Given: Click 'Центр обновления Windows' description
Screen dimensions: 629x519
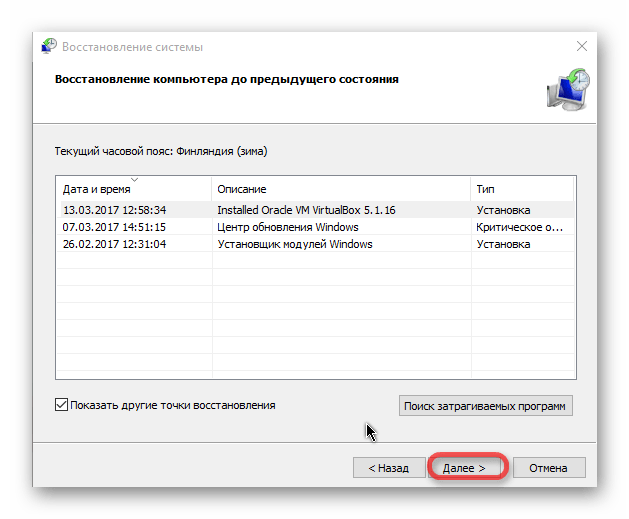Looking at the screenshot, I should point(288,227).
